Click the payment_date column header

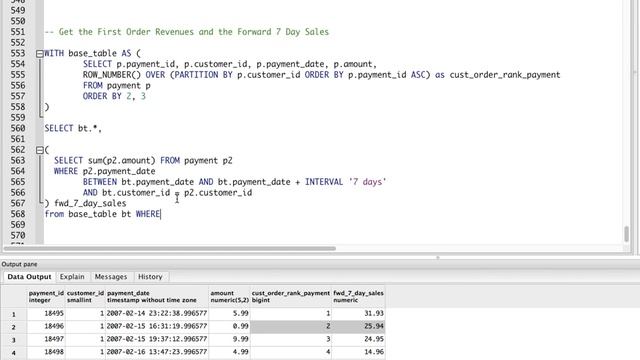click(157, 296)
